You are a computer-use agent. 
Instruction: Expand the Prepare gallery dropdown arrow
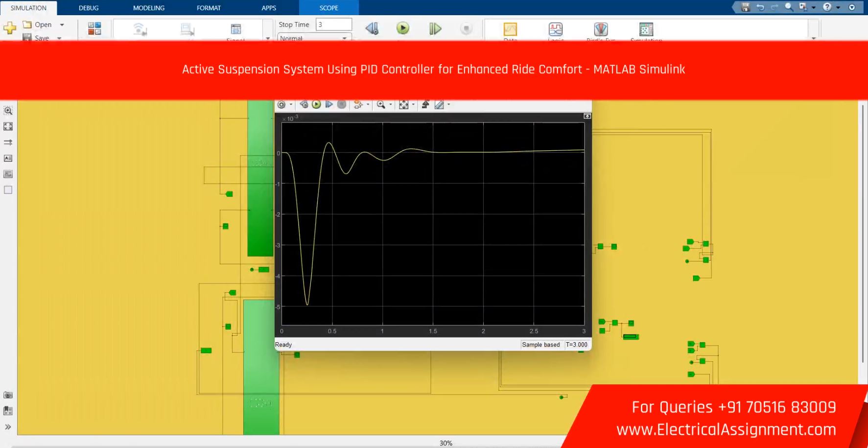268,38
